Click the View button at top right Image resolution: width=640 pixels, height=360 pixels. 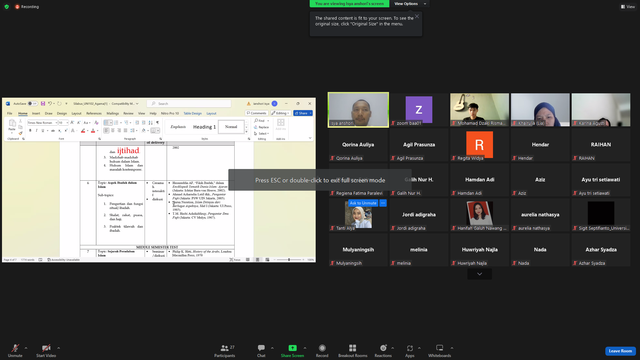pyautogui.click(x=628, y=7)
